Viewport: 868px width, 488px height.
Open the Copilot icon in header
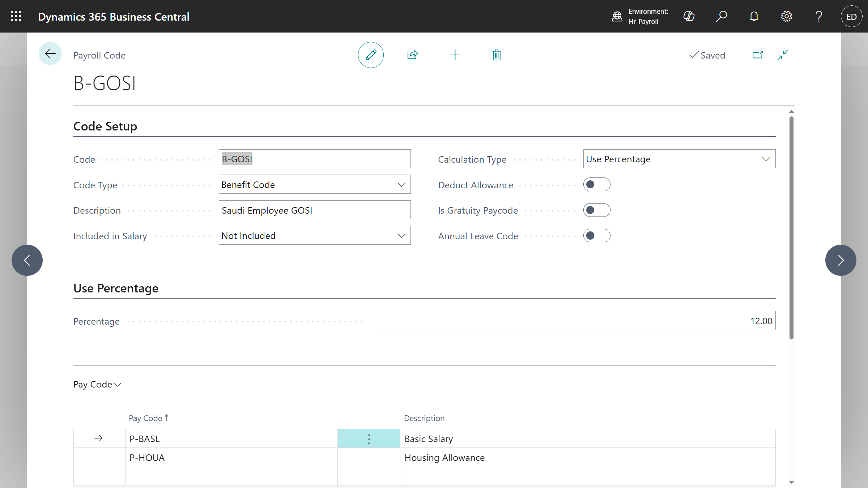[x=689, y=16]
